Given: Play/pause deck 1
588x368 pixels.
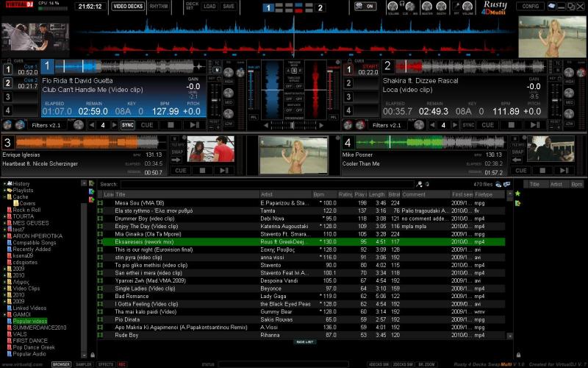Looking at the screenshot, I should click(194, 125).
